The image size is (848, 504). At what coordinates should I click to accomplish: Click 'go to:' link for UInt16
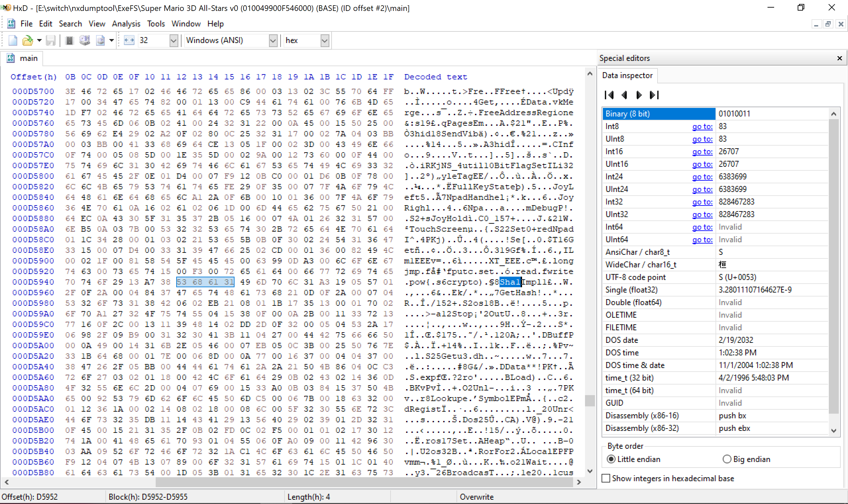click(702, 164)
